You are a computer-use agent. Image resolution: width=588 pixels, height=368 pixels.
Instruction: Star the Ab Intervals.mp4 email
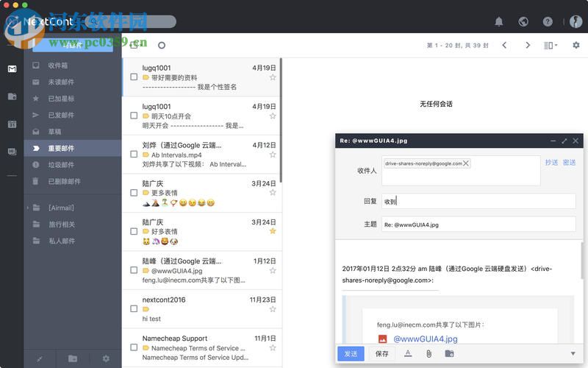tap(273, 155)
